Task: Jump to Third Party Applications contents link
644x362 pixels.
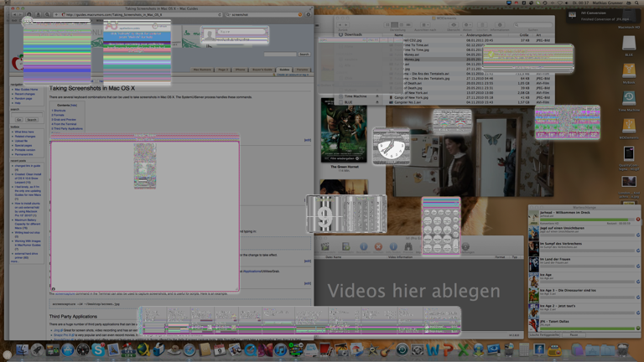Action: (67, 128)
